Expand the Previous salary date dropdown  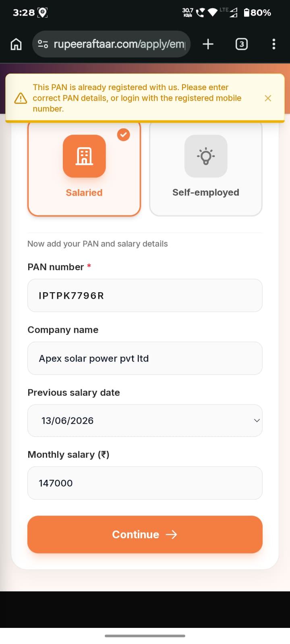[145, 421]
